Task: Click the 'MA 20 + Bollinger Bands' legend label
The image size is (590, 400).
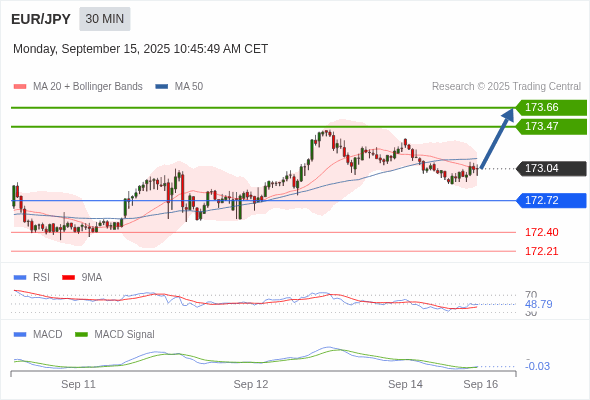Action: (x=88, y=87)
